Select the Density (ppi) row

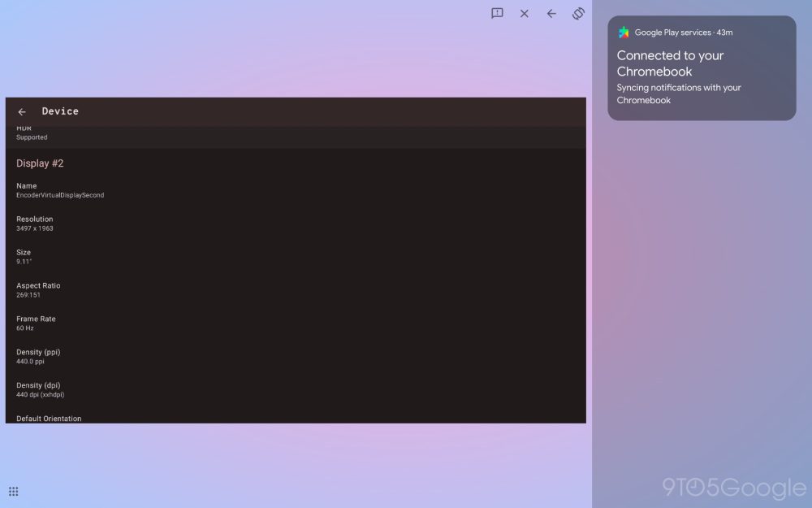coord(38,357)
